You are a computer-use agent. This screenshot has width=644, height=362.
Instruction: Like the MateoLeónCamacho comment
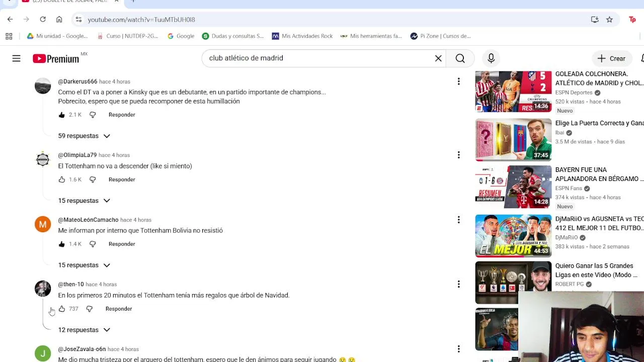[x=62, y=244]
